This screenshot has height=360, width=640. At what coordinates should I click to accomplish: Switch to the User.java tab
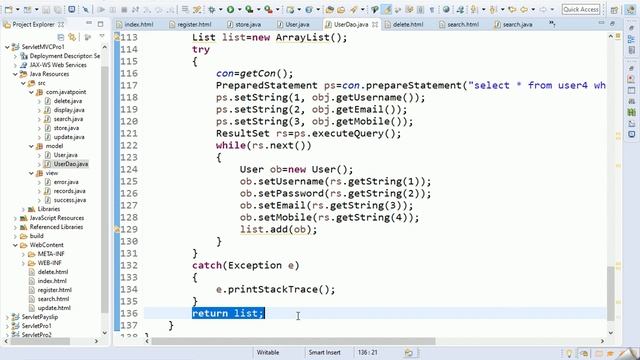coord(293,24)
